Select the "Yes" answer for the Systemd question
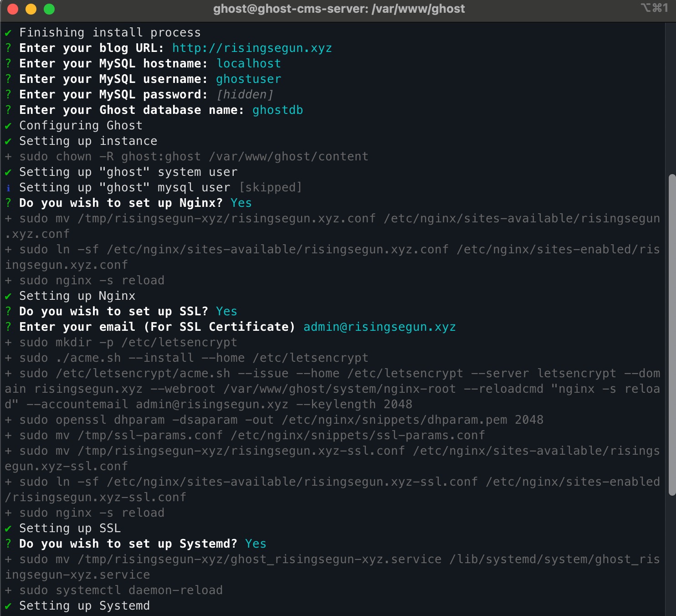This screenshot has height=616, width=676. 256,543
